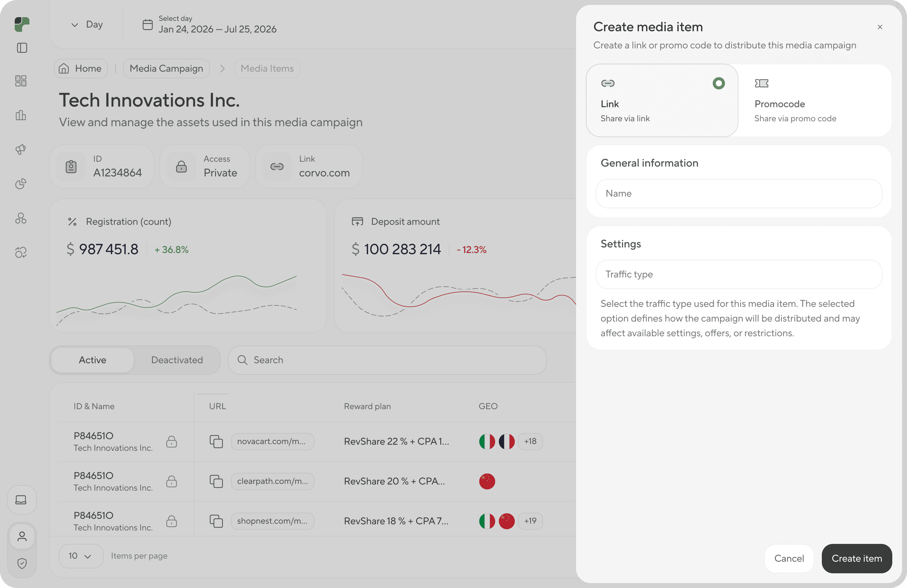907x588 pixels.
Task: Click the ID & Name column header
Action: [x=94, y=406]
